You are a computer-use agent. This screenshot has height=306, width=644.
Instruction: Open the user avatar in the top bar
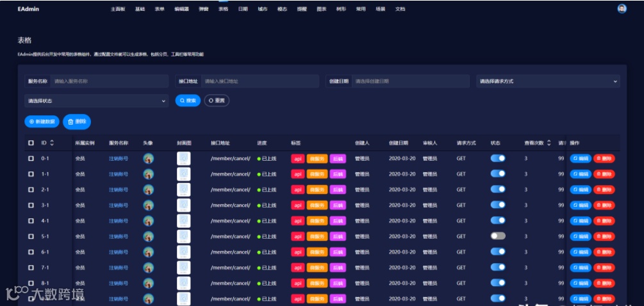(622, 8)
